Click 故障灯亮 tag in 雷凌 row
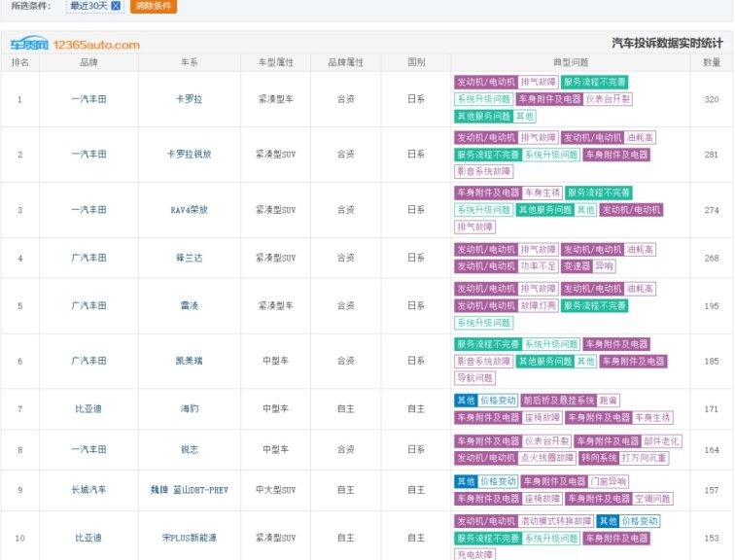This screenshot has width=735, height=560. [539, 306]
